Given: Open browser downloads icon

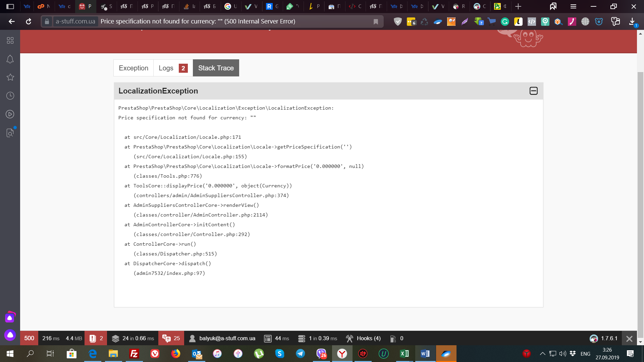Looking at the screenshot, I should click(x=632, y=21).
